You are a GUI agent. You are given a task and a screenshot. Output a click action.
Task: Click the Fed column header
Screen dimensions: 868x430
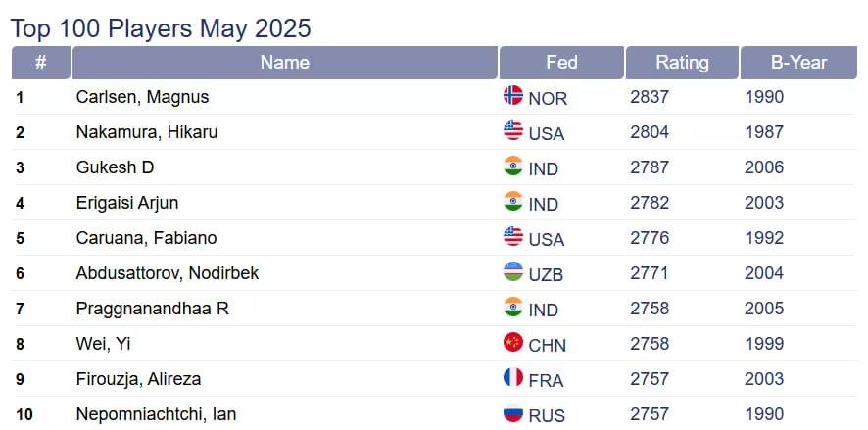[x=561, y=63]
